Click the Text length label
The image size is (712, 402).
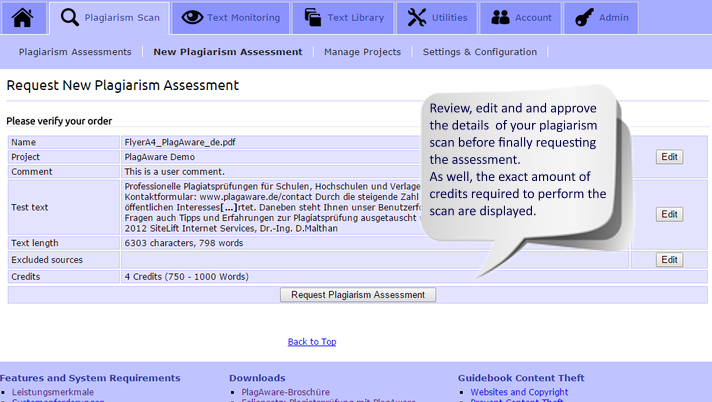pyautogui.click(x=35, y=243)
